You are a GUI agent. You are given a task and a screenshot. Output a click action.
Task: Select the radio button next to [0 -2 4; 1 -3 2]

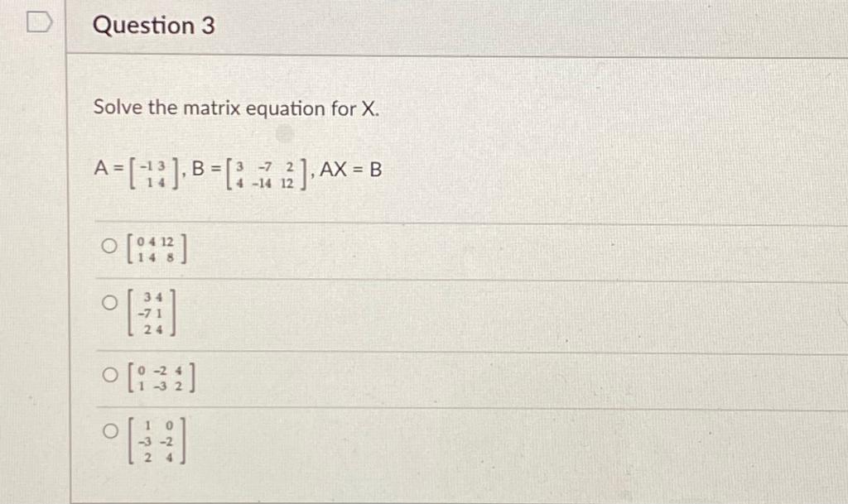[108, 374]
